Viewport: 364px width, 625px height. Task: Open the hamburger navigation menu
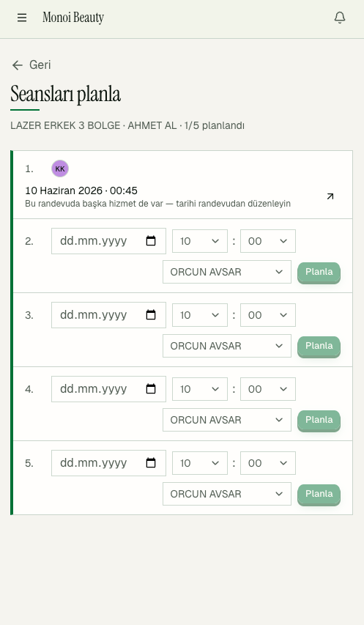(x=22, y=18)
